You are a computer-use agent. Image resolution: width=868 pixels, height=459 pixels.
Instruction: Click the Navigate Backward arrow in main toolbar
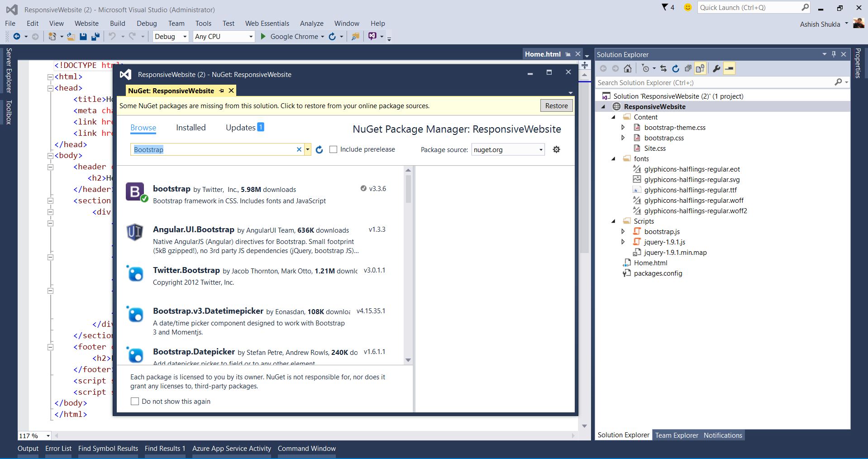[x=17, y=37]
